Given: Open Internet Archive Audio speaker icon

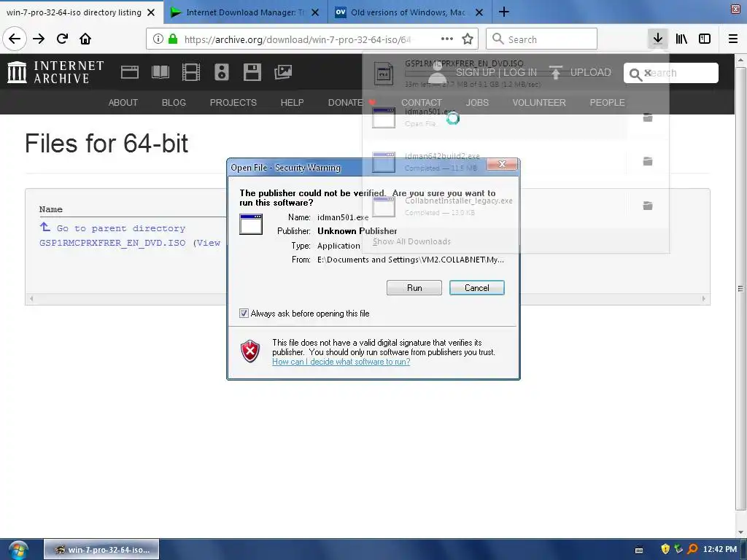Looking at the screenshot, I should (222, 72).
